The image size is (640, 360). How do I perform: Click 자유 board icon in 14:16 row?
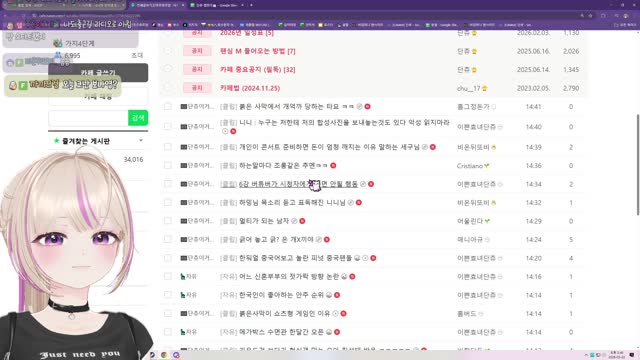pos(183,276)
